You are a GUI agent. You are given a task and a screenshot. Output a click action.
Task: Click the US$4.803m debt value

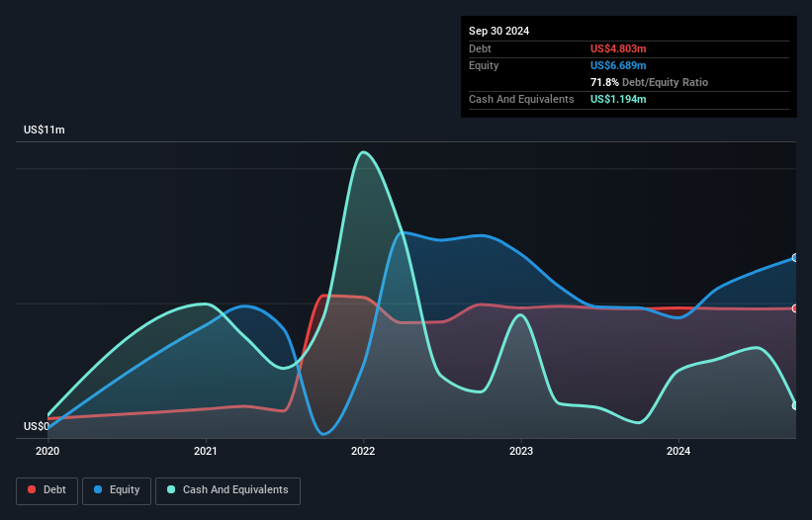click(x=618, y=48)
